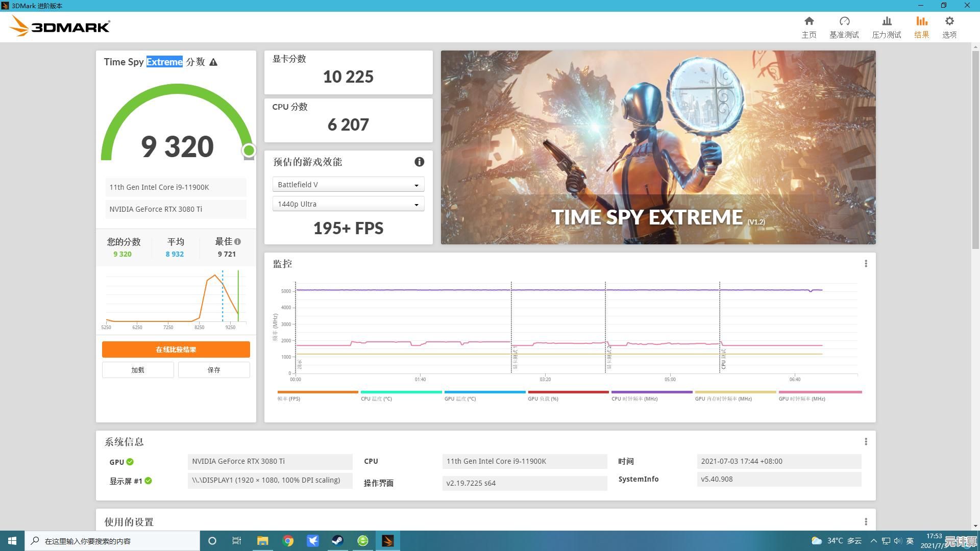Click the Windows taskbar search box
The image size is (980, 551).
pyautogui.click(x=112, y=541)
